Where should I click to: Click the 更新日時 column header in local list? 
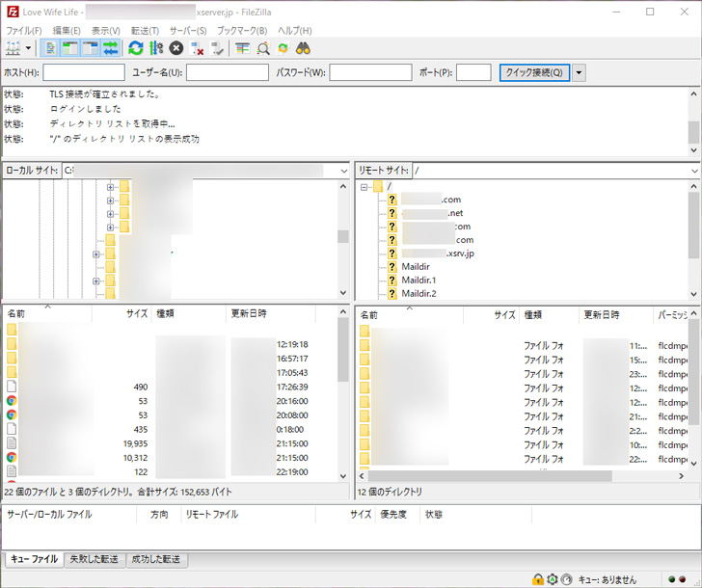pos(249,314)
